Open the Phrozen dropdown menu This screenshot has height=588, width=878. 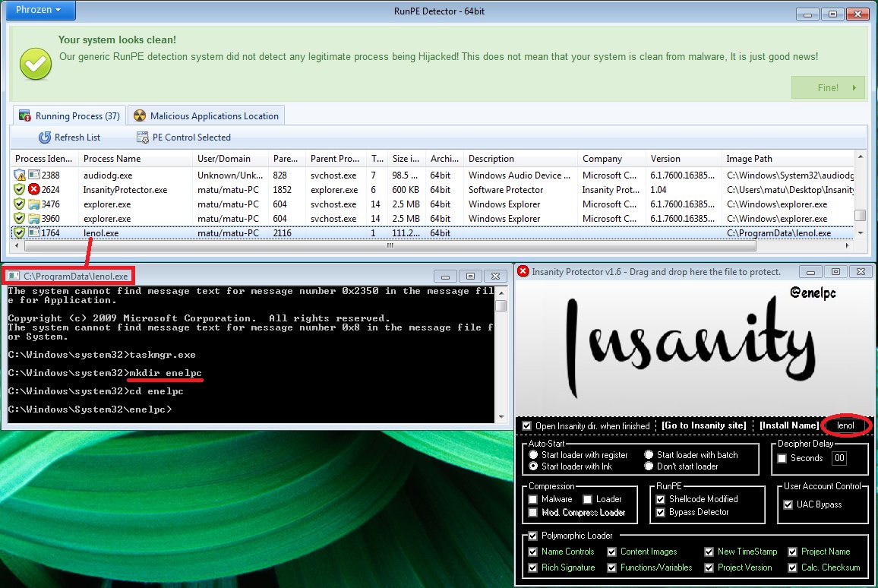pyautogui.click(x=40, y=10)
